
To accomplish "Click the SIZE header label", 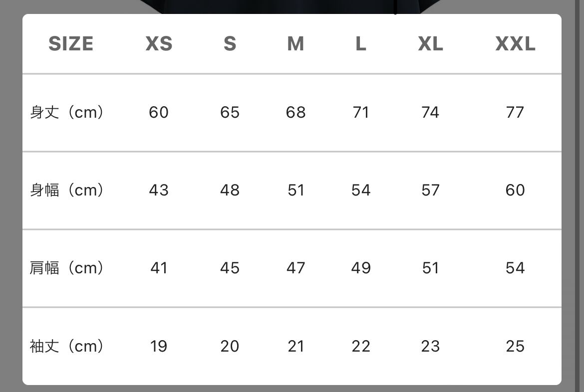I will [x=71, y=44].
